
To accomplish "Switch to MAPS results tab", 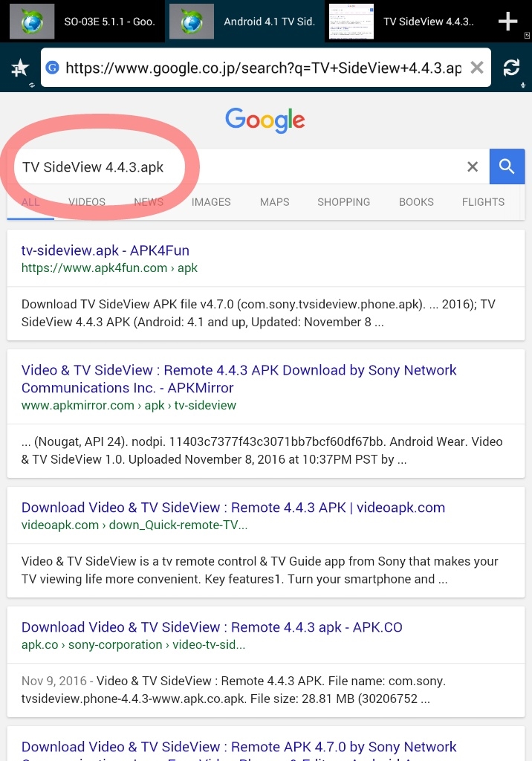I will [275, 202].
